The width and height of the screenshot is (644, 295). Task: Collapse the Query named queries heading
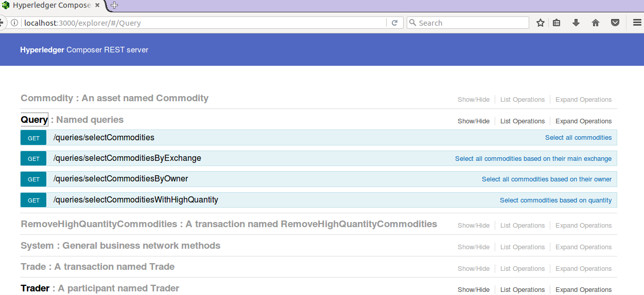[72, 120]
